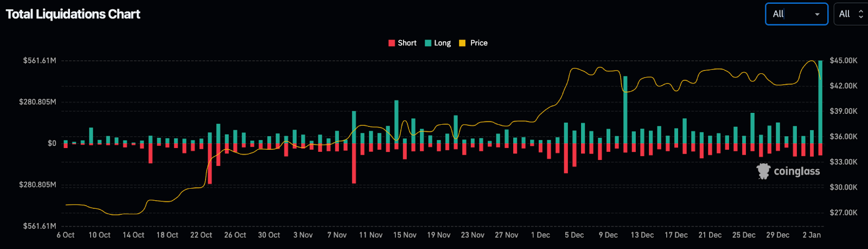Screen dimensions: 868x249
Task: Toggle the Price line legend label
Action: click(478, 43)
